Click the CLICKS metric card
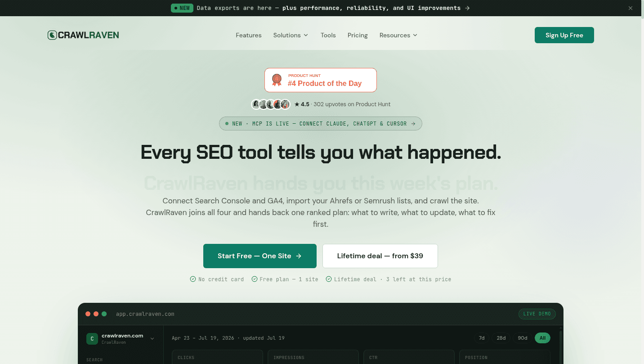 click(x=217, y=357)
